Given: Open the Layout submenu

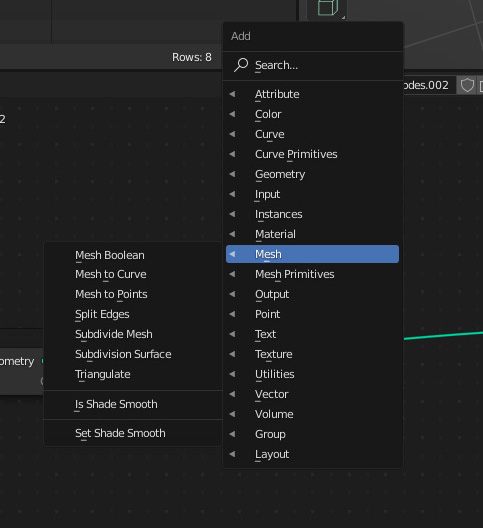Looking at the screenshot, I should click(313, 454).
